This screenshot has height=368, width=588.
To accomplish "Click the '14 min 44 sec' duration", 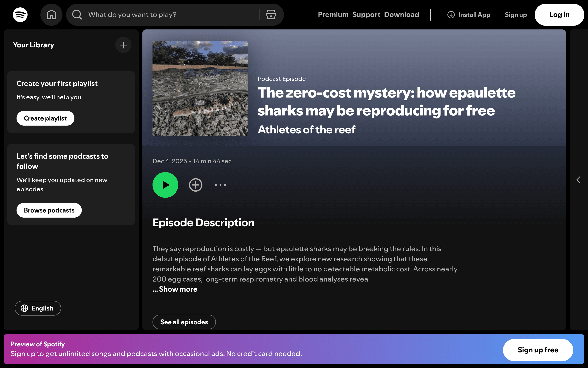I will click(212, 161).
